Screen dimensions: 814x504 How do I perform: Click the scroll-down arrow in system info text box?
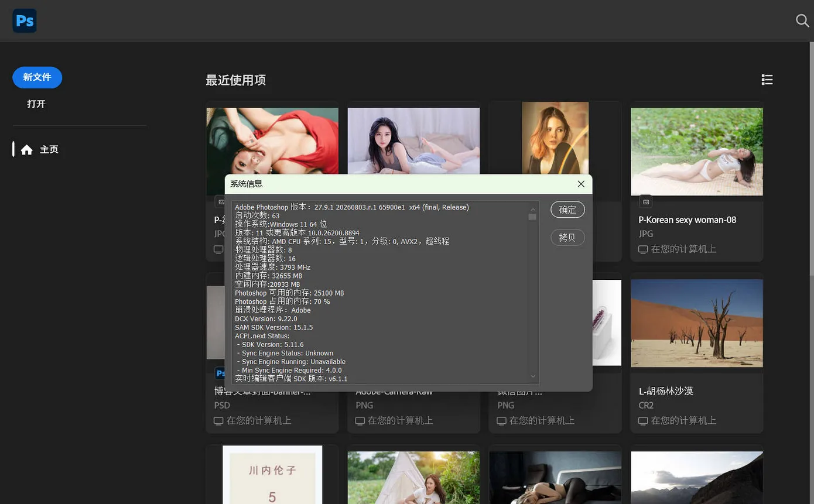coord(533,376)
